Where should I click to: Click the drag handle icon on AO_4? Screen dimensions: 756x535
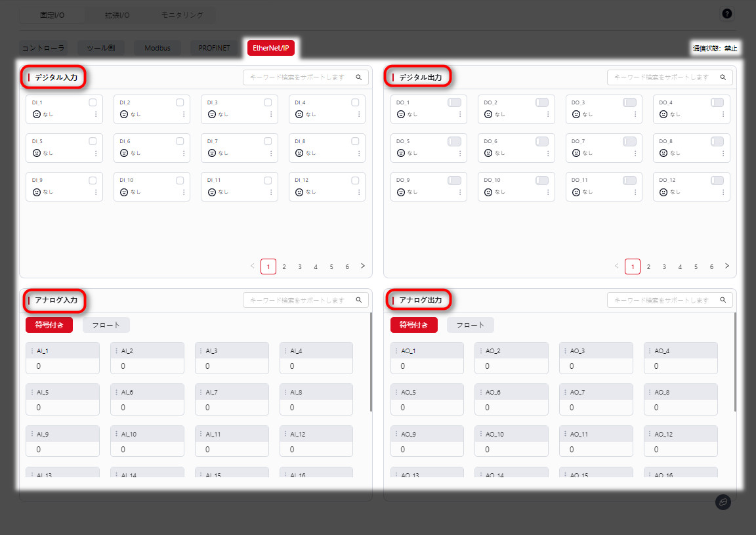point(650,351)
